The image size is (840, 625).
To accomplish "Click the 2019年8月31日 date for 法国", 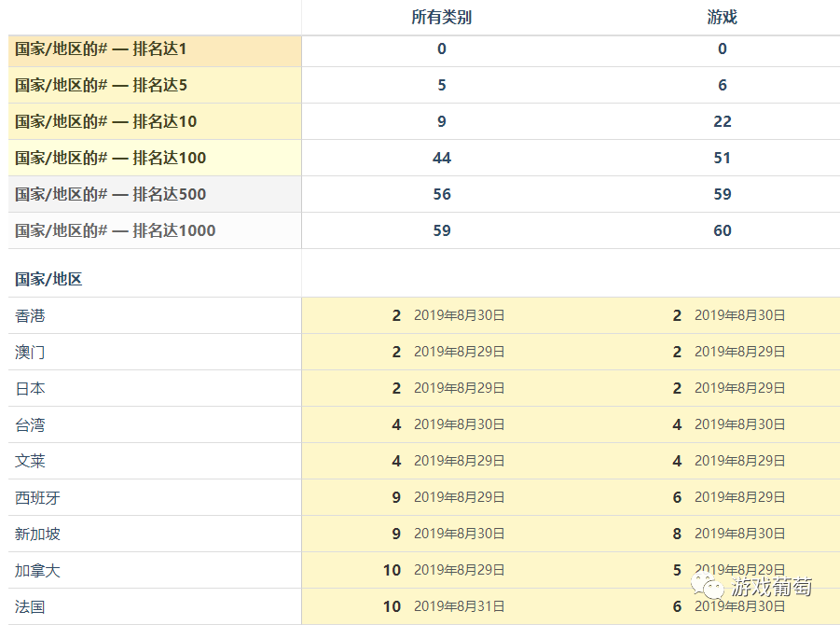I will click(459, 605).
